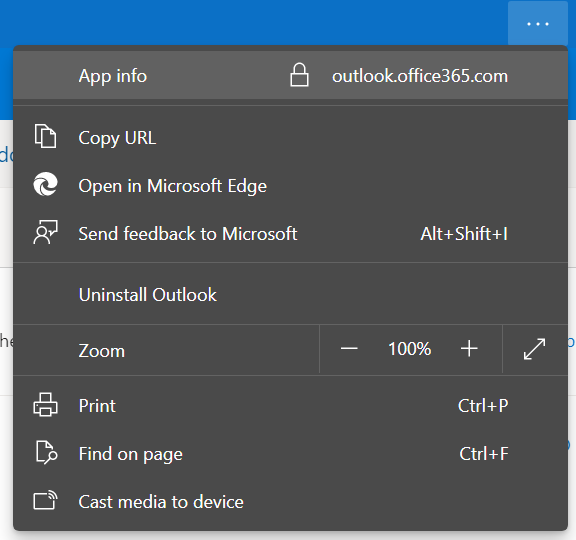Increase zoom with the plus button
Image resolution: width=576 pixels, height=540 pixels.
click(469, 348)
